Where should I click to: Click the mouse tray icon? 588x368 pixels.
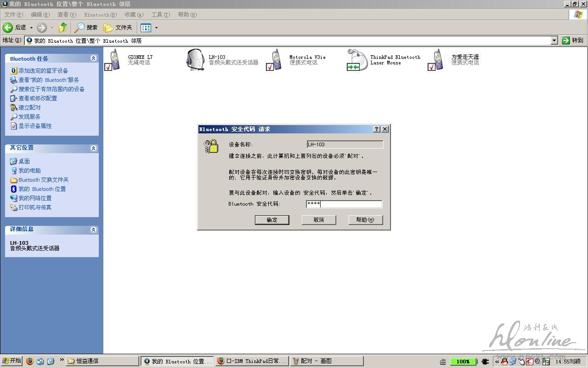coord(521,362)
